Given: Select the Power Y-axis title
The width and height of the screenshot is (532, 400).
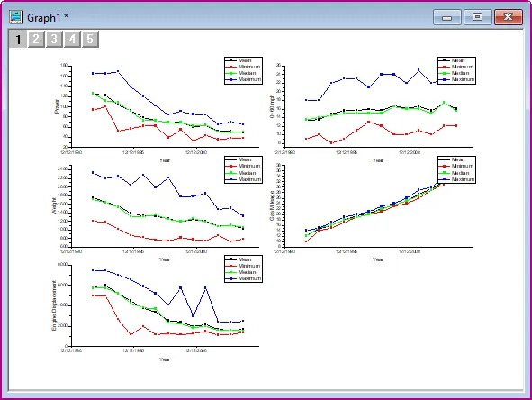Looking at the screenshot, I should [x=57, y=106].
